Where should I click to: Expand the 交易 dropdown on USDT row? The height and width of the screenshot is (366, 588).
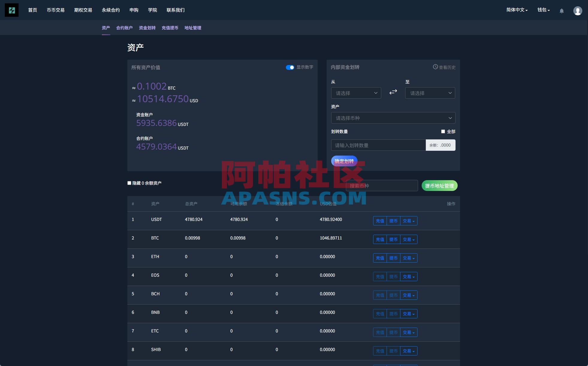click(408, 221)
